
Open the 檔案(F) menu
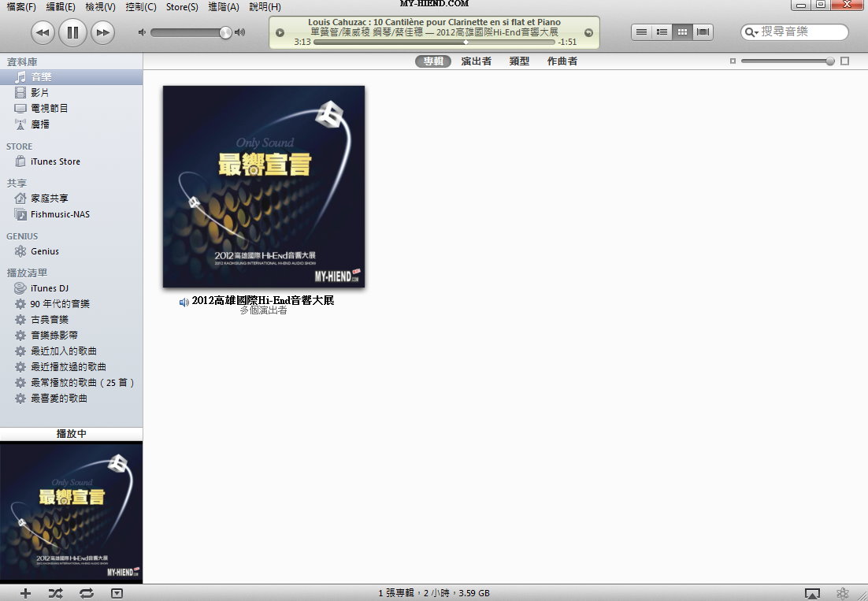coord(21,7)
